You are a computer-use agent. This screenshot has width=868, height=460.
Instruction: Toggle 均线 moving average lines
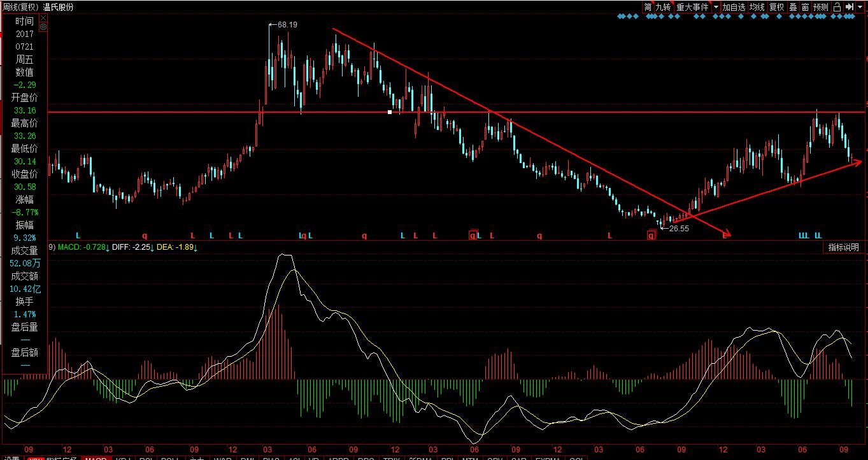[x=757, y=7]
